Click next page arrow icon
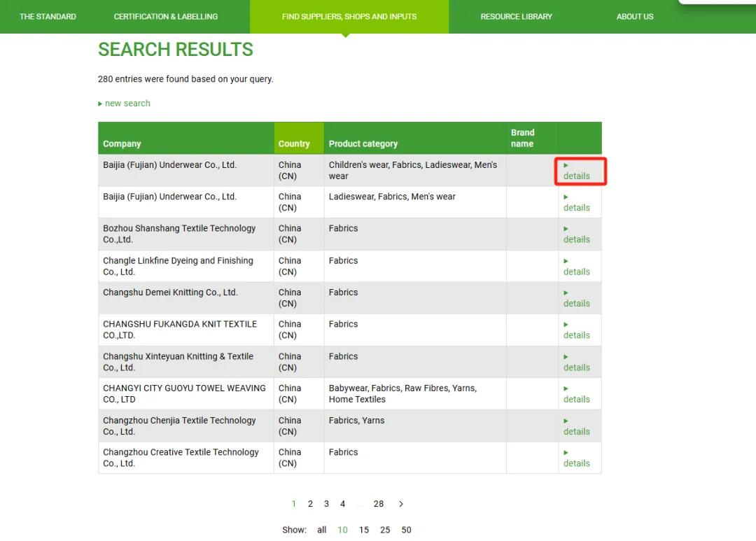The image size is (756, 541). [400, 504]
